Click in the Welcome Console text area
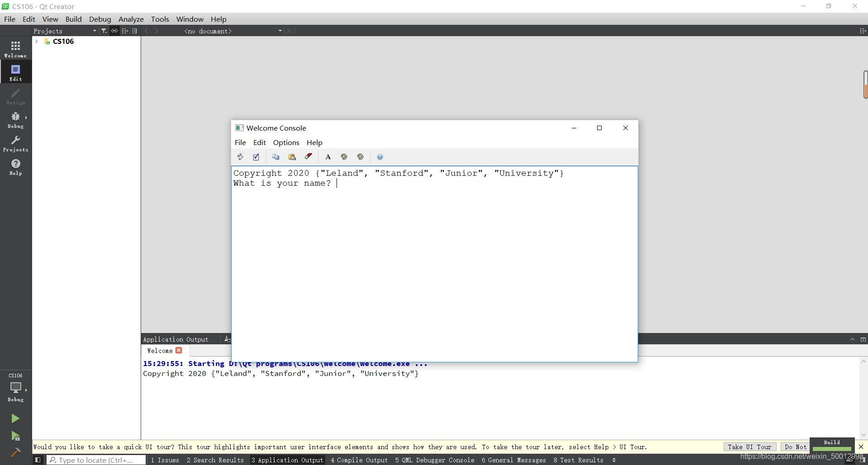Viewport: 868px width, 465px height. (x=434, y=264)
